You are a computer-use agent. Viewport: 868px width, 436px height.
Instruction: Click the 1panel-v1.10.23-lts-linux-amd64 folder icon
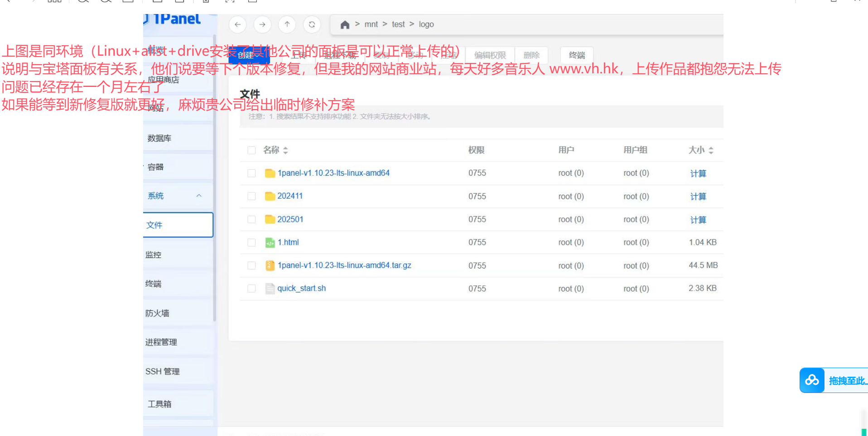pyautogui.click(x=270, y=173)
